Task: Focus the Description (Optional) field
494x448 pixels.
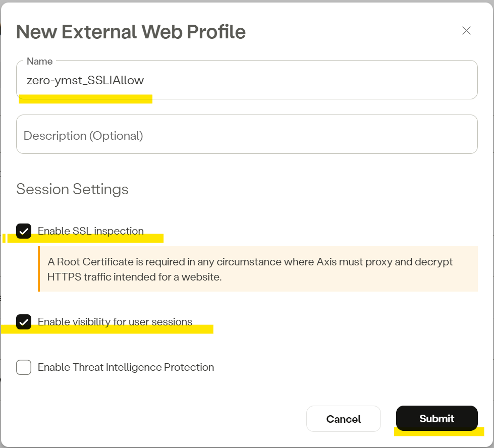Action: [x=246, y=135]
